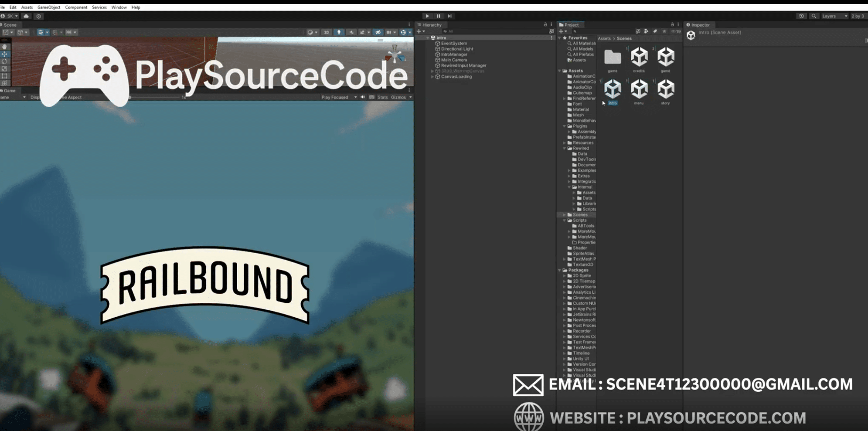
Task: Open the Play Focused dropdown
Action: pyautogui.click(x=339, y=97)
